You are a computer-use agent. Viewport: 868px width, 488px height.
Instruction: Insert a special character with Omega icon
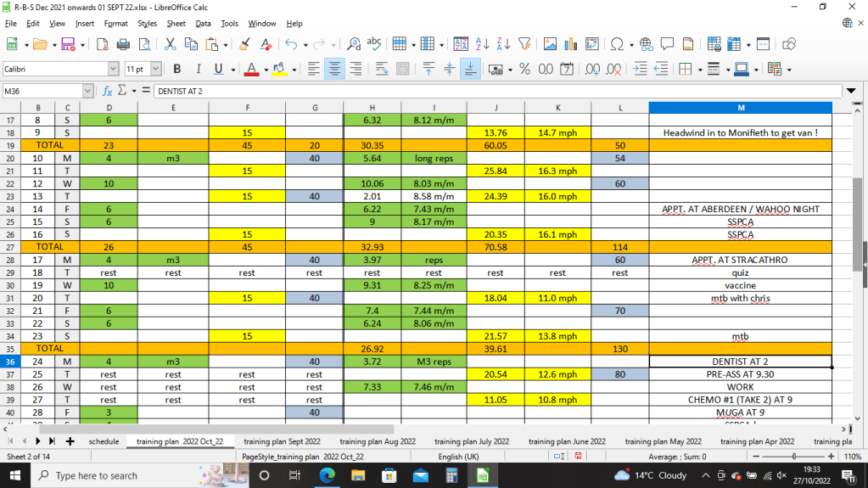pos(616,44)
